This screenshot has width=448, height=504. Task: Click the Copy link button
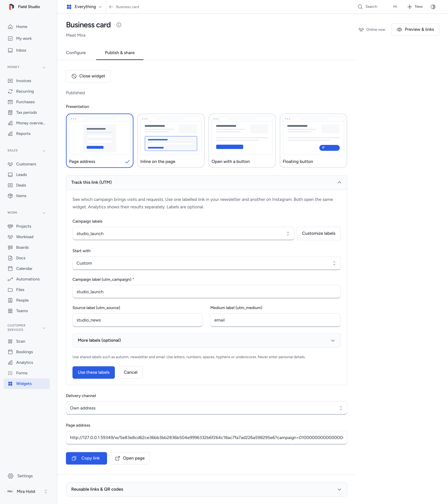click(x=86, y=458)
